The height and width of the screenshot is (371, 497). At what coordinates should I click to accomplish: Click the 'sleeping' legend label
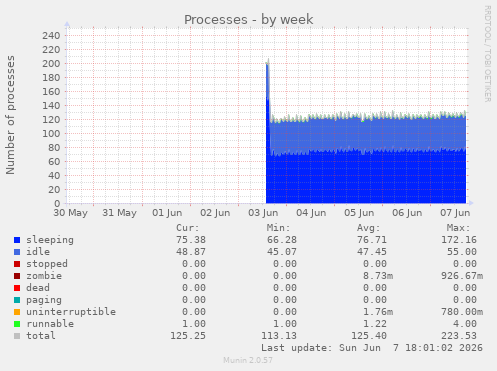pyautogui.click(x=50, y=240)
